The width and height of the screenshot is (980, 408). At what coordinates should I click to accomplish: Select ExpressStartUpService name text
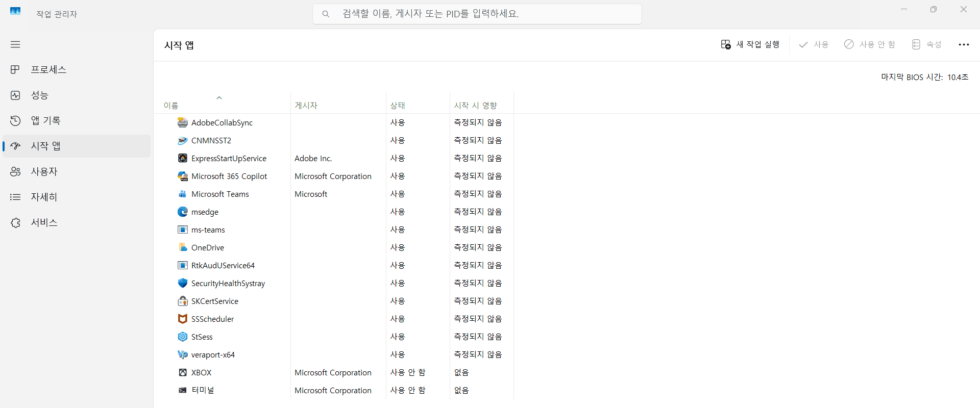point(229,158)
